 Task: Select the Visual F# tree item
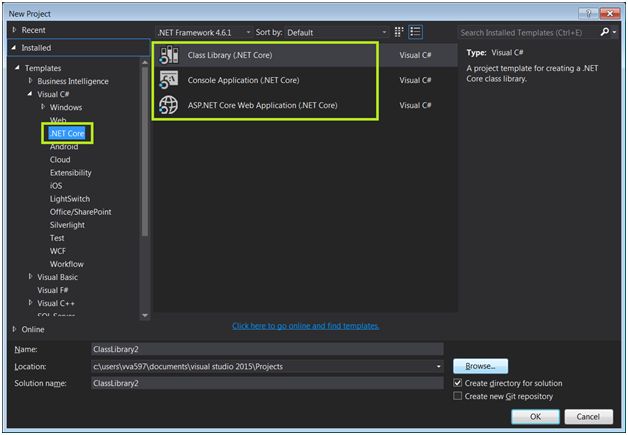point(52,290)
